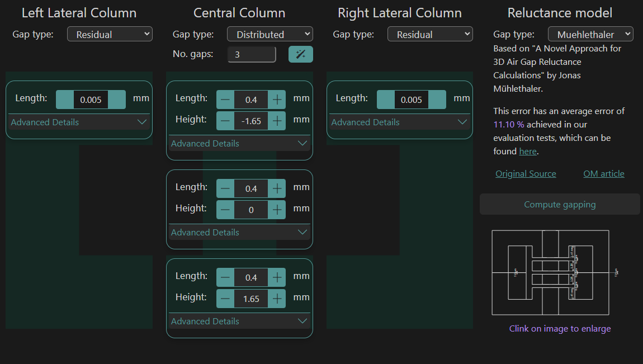Expand Advanced Details of first central gap
The image size is (643, 364).
click(239, 143)
